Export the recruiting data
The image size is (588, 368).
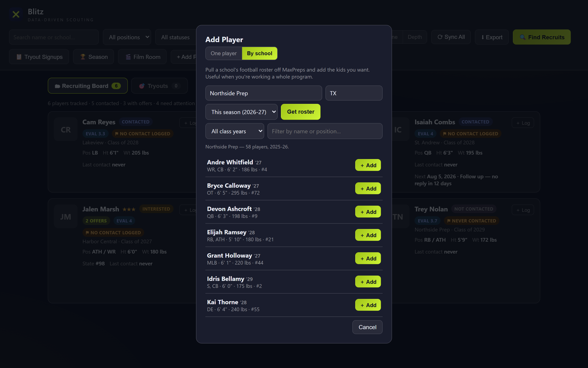point(492,37)
